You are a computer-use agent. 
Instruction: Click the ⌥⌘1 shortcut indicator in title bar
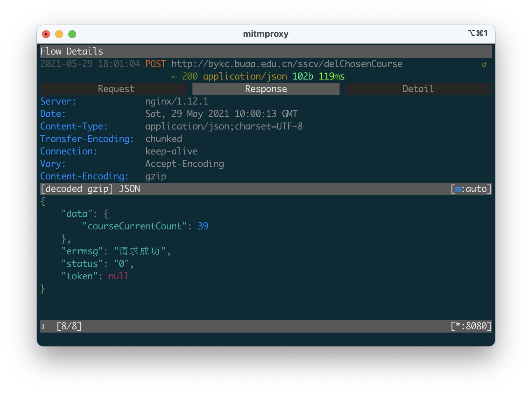478,33
